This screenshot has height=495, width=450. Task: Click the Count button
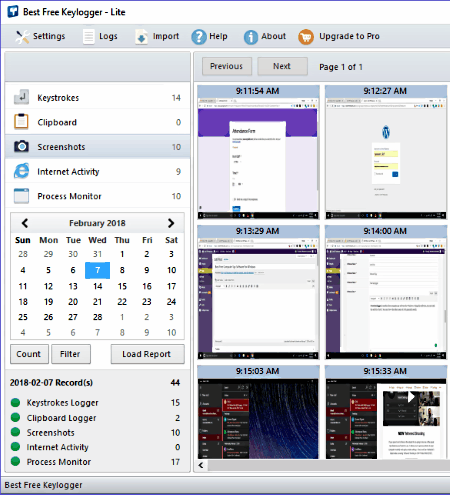(x=29, y=354)
